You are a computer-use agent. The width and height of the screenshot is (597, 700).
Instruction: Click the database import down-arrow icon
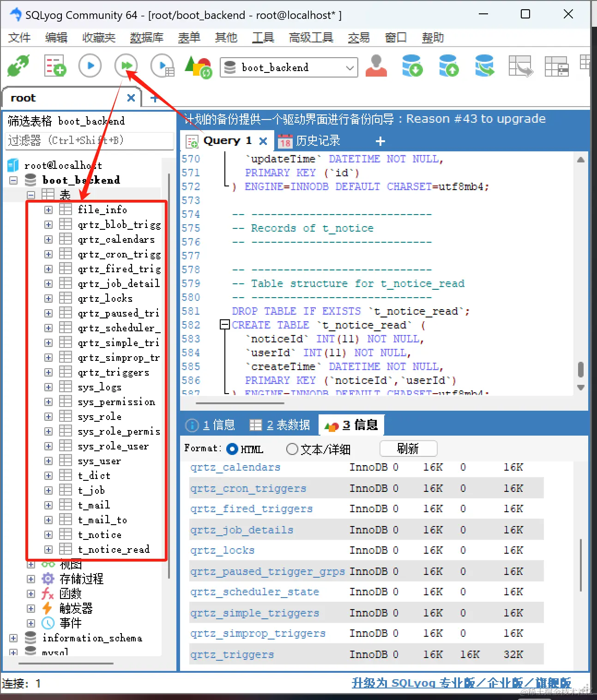pyautogui.click(x=412, y=66)
